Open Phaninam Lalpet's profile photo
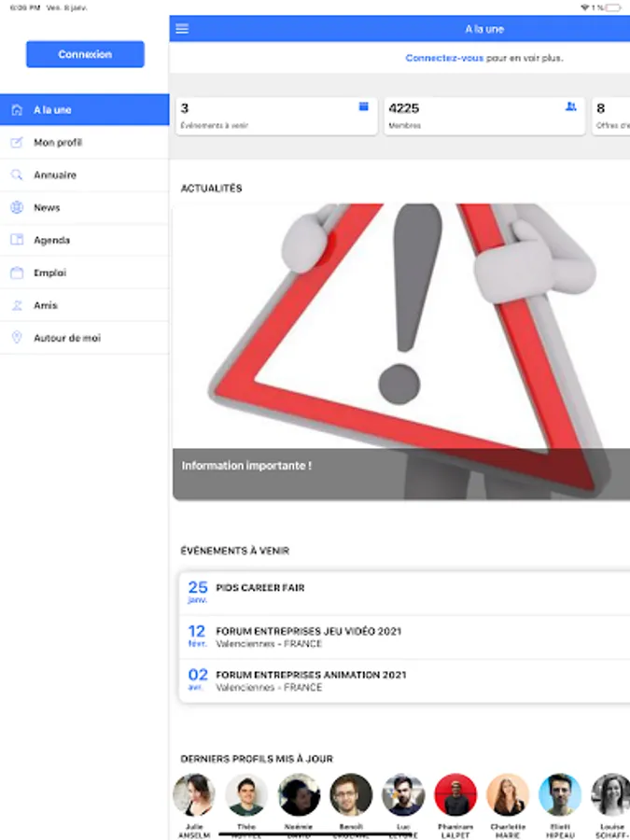 pyautogui.click(x=455, y=794)
